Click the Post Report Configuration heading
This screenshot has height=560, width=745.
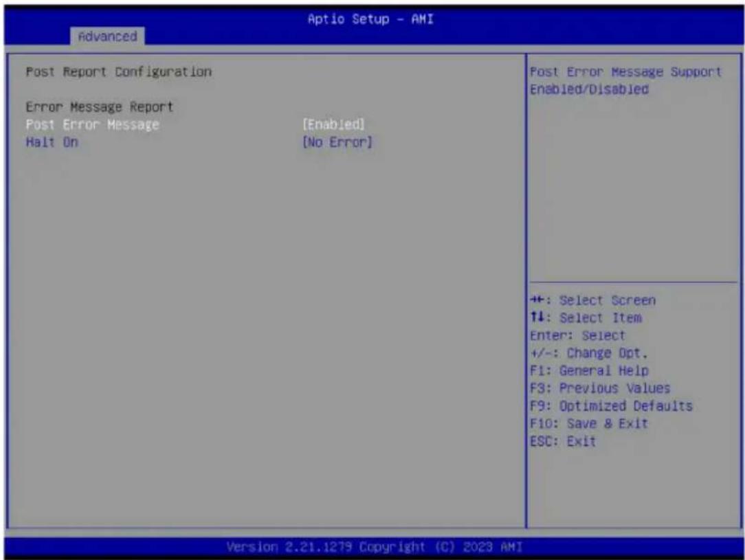[x=119, y=71]
